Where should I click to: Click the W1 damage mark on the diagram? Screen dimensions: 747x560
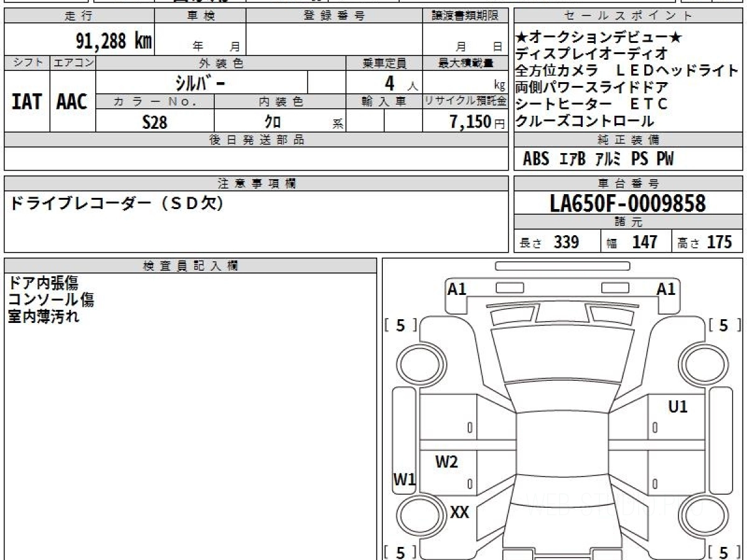point(404,479)
